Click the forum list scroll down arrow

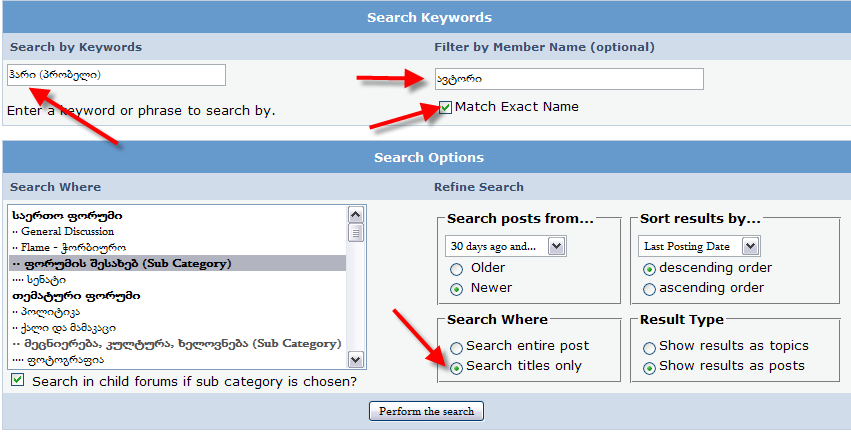click(x=355, y=359)
